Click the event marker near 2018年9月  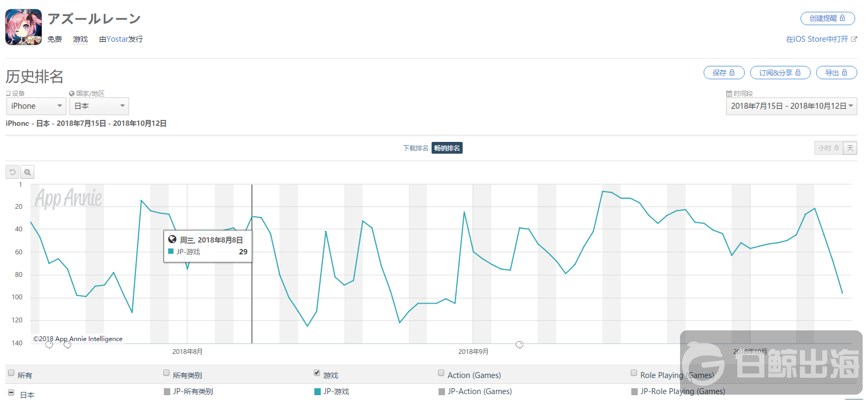coord(519,344)
